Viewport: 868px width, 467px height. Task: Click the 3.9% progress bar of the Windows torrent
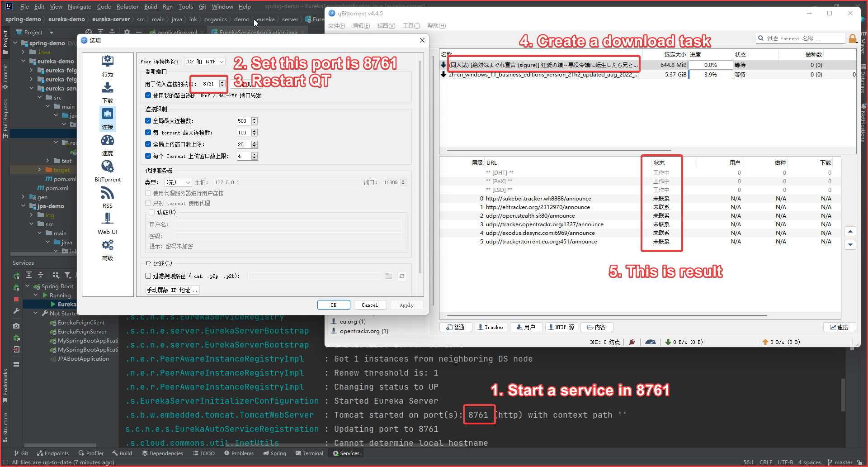(710, 74)
